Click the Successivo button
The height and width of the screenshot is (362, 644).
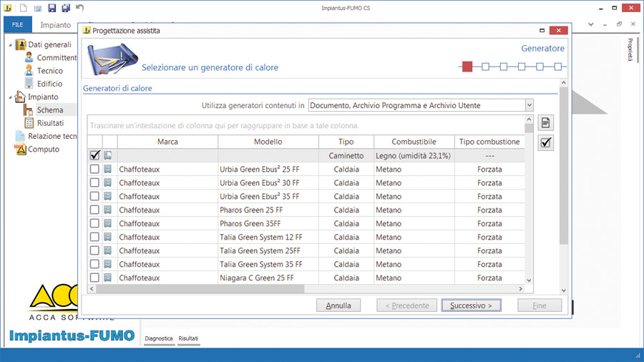[471, 305]
